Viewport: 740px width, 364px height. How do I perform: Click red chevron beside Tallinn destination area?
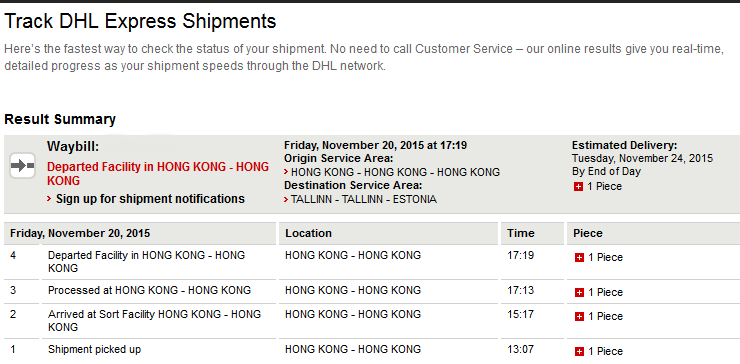click(286, 200)
